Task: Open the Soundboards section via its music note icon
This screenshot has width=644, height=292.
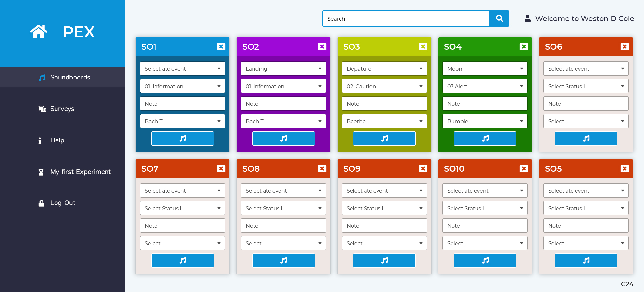Action: click(42, 77)
